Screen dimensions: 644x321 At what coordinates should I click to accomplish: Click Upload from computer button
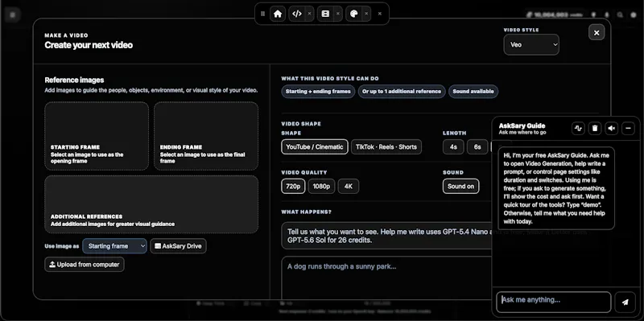(85, 265)
